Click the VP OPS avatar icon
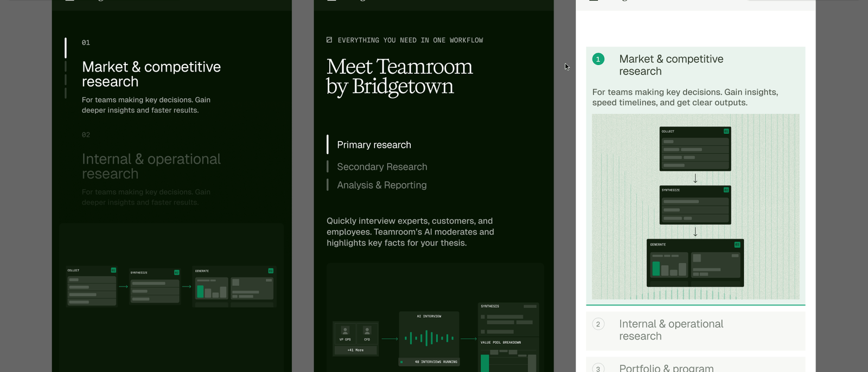This screenshot has height=372, width=868. (345, 330)
